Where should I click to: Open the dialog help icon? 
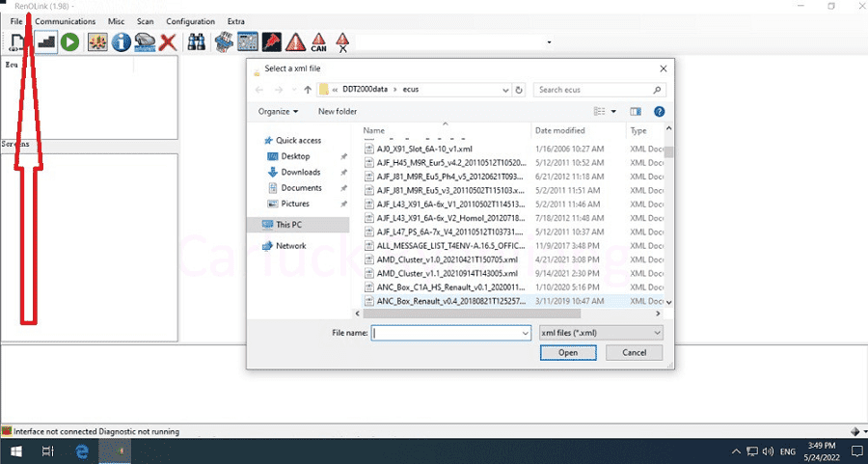(x=660, y=111)
